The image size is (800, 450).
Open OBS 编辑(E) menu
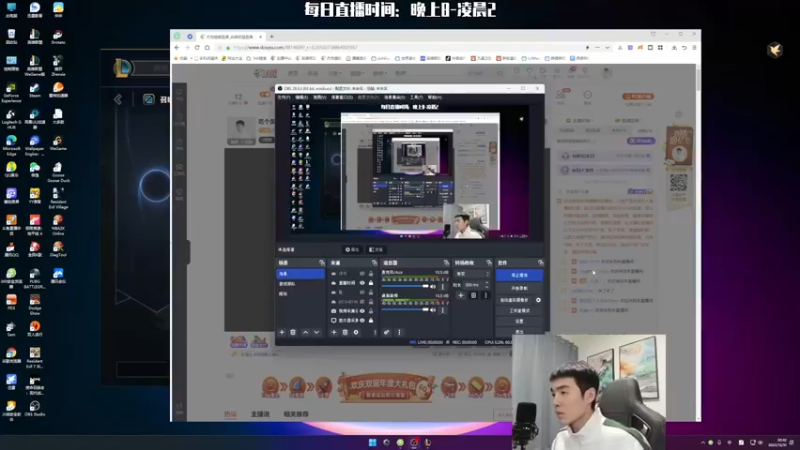click(302, 97)
